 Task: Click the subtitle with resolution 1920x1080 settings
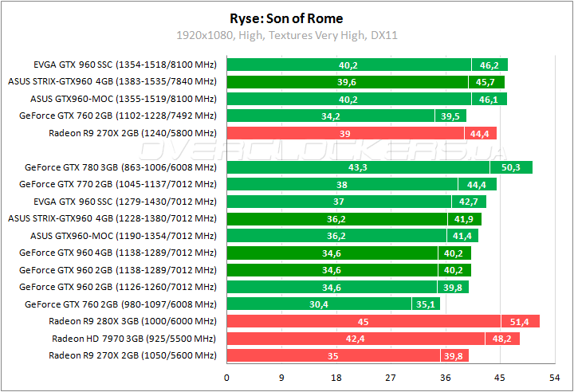tap(287, 35)
